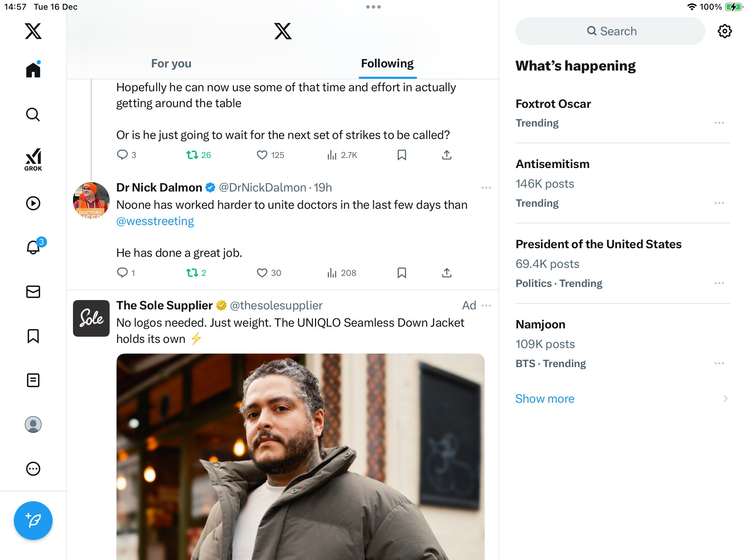Viewport: 747px width, 560px height.
Task: Tap the compose new post button
Action: pos(33,520)
